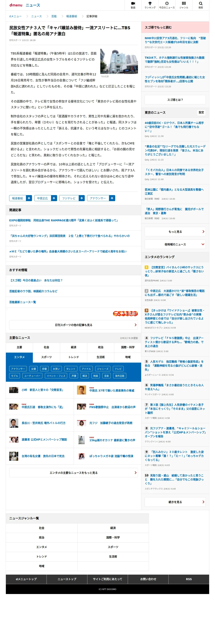Open エンタメの主要なニュースをもっと見る

73,472
